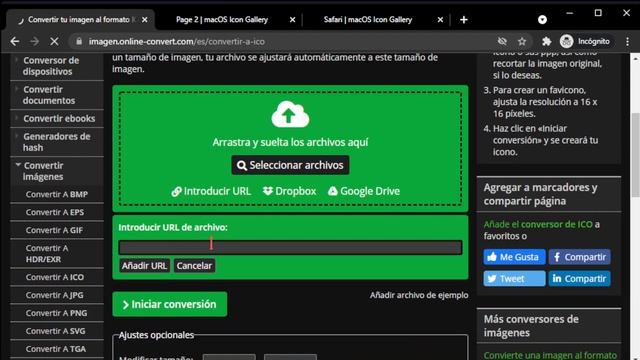Switch to the Safari macOS Icon Gallery tab
Viewport: 640px width, 360px height.
[x=368, y=20]
